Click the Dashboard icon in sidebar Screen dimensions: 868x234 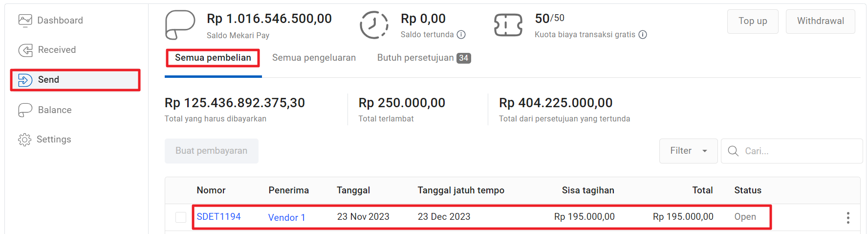pos(25,20)
